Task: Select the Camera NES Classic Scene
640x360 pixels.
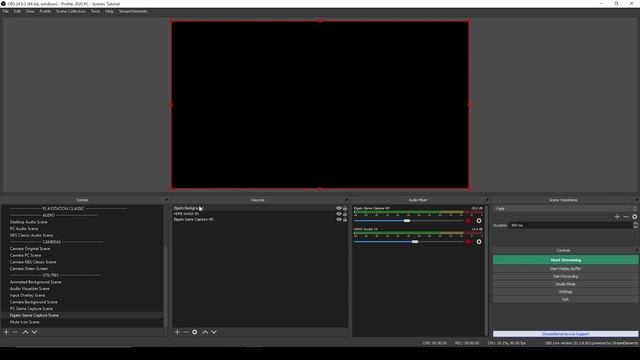Action: (33, 262)
